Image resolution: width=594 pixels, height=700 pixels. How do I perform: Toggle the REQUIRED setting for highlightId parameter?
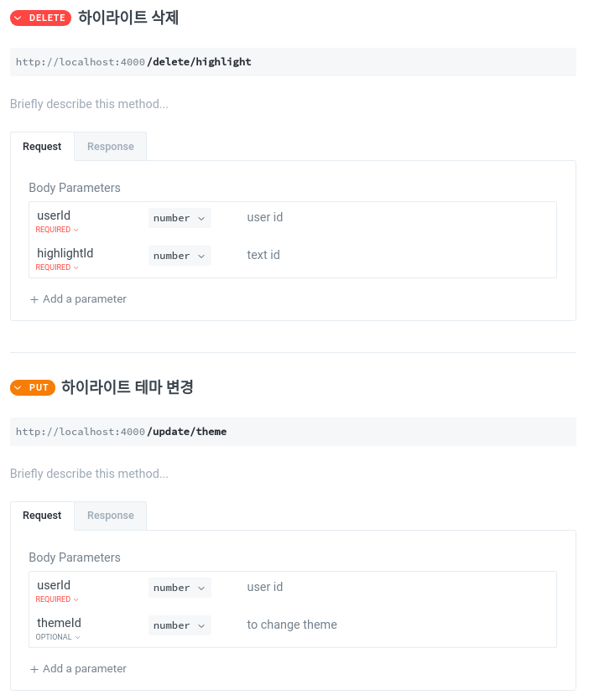coord(57,267)
